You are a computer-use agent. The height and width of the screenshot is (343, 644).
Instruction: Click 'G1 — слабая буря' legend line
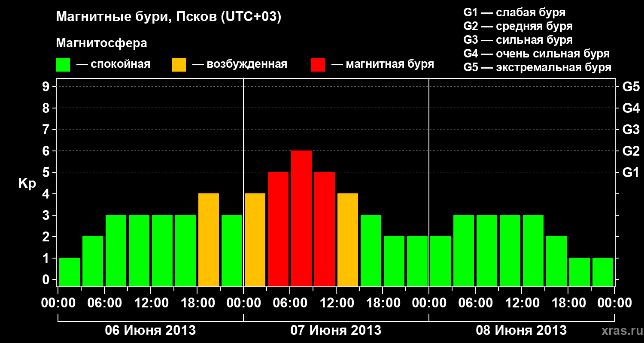[514, 12]
